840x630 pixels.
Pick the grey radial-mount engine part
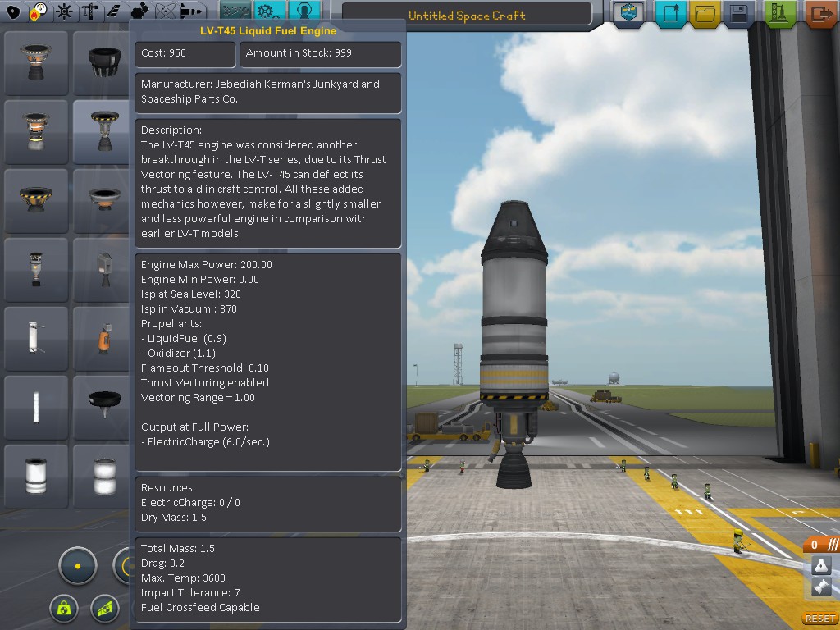click(x=102, y=270)
